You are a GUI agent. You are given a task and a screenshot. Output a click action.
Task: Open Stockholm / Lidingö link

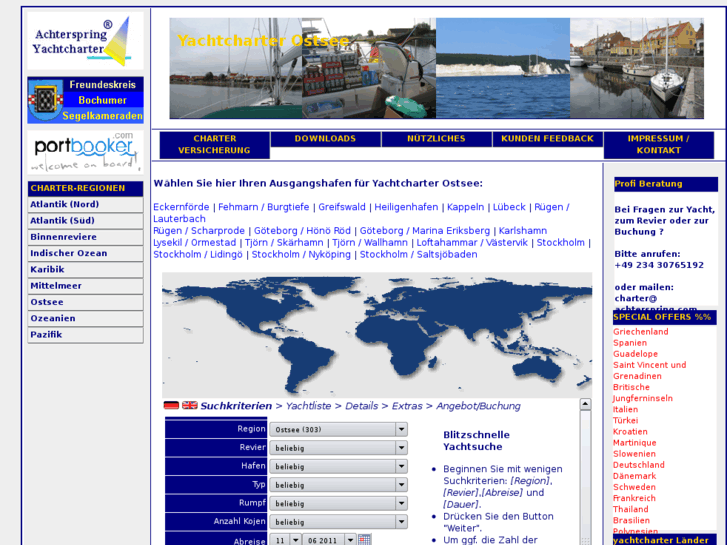coord(198,255)
